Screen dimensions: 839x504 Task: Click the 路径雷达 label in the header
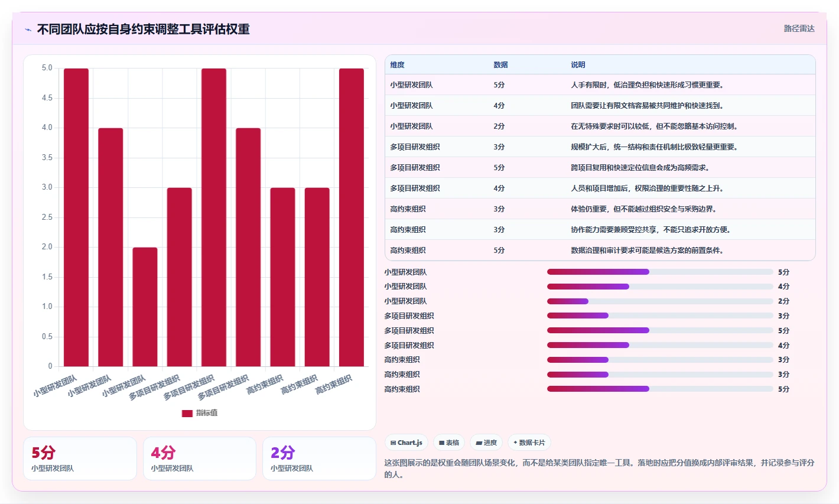799,28
